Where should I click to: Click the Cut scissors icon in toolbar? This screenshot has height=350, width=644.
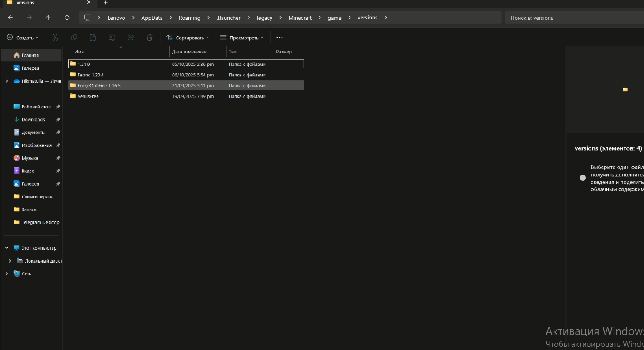pos(55,38)
